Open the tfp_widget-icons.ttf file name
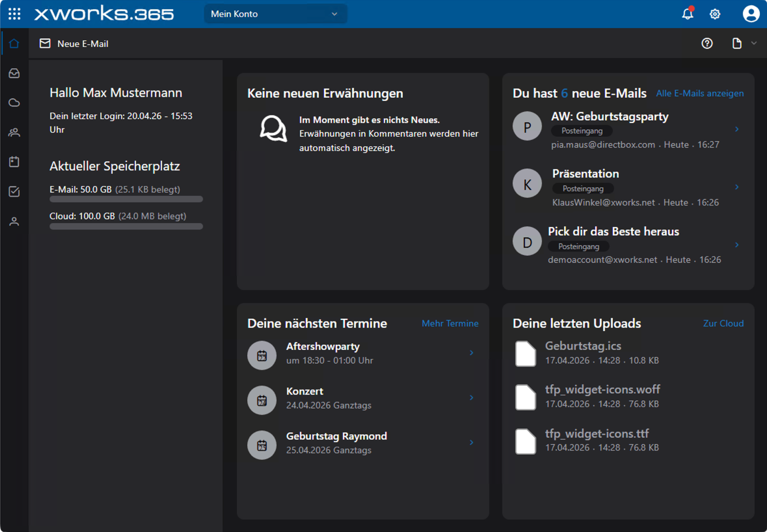The width and height of the screenshot is (767, 532). [597, 434]
